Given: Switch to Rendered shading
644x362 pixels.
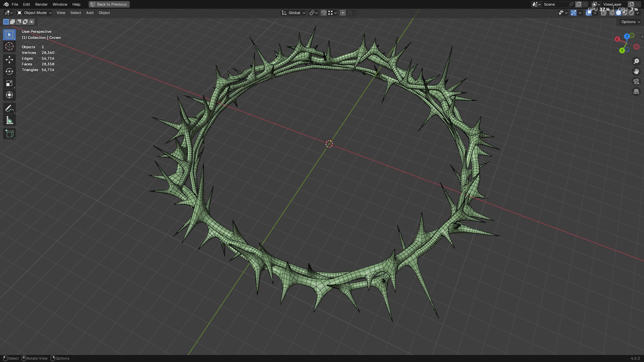Looking at the screenshot, I should [x=631, y=13].
